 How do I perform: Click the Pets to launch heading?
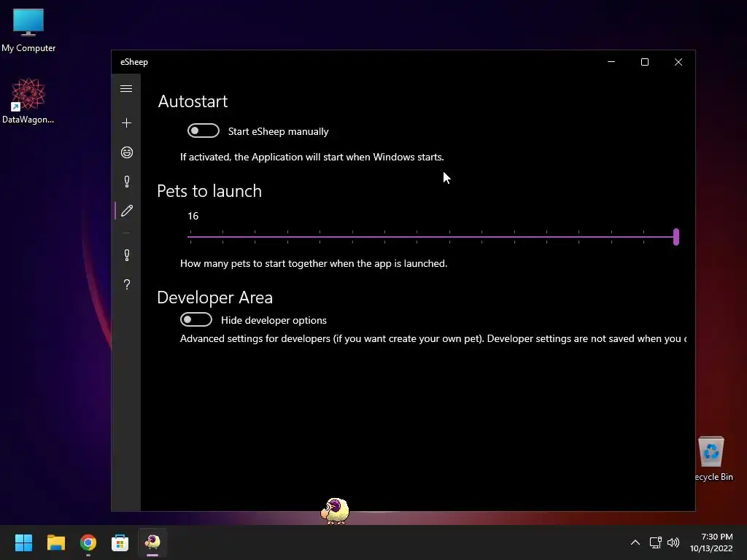[x=209, y=191]
